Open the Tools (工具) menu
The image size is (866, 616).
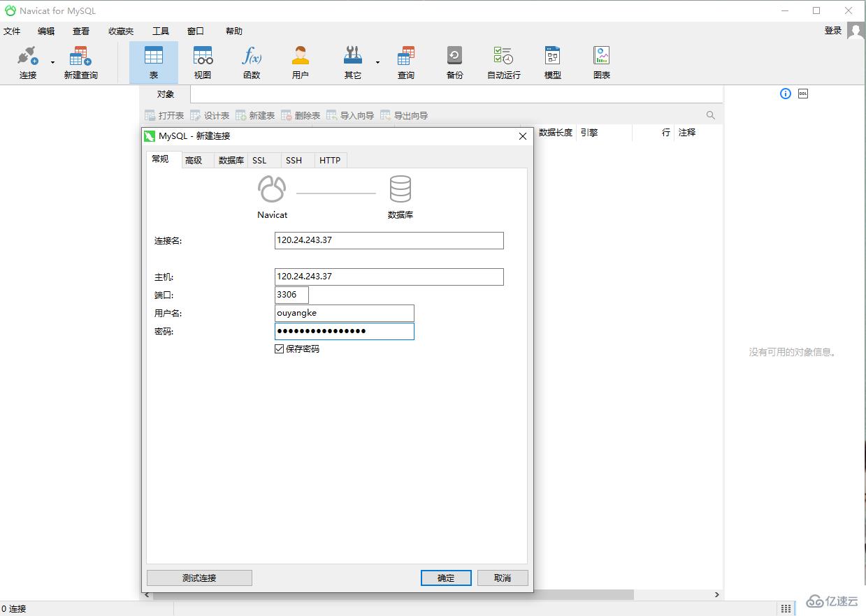[161, 31]
